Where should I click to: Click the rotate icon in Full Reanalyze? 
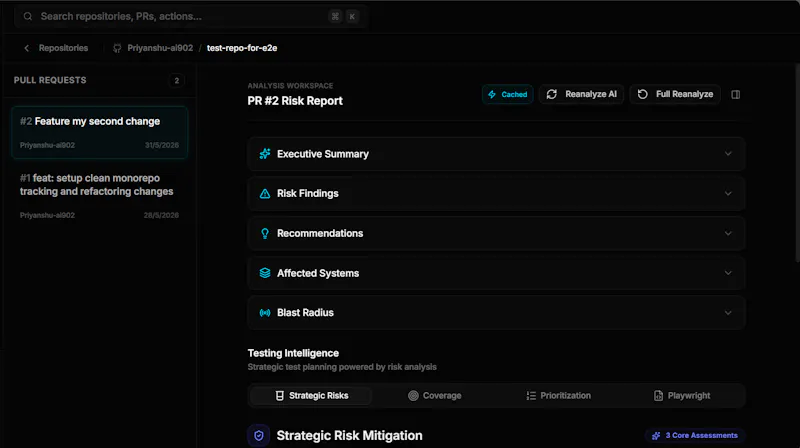(642, 94)
